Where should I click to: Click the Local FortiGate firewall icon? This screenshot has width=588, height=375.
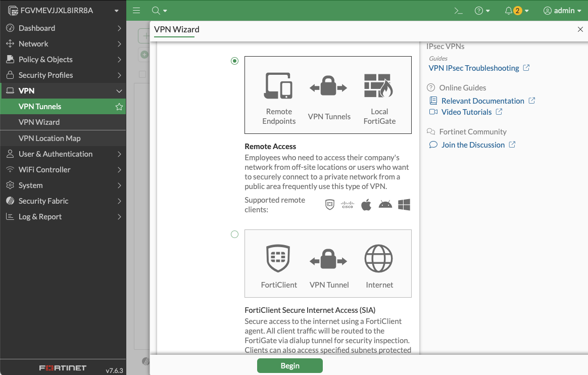(379, 85)
